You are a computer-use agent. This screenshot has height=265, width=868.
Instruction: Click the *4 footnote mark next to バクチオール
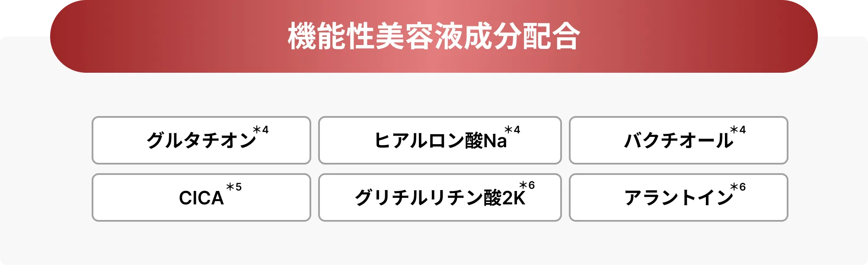(738, 130)
